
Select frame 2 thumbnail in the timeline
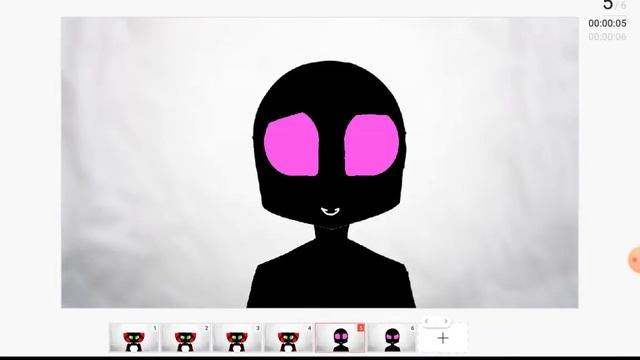[x=185, y=338]
